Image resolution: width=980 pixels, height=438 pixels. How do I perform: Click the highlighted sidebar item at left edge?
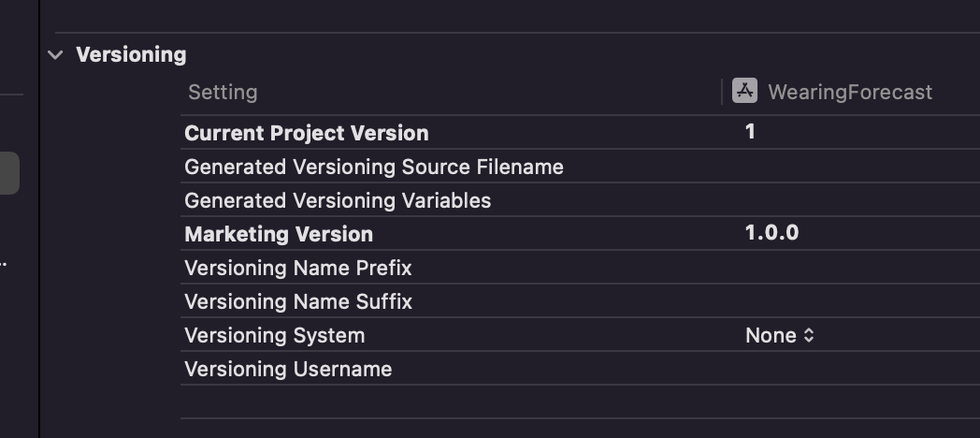click(x=9, y=173)
